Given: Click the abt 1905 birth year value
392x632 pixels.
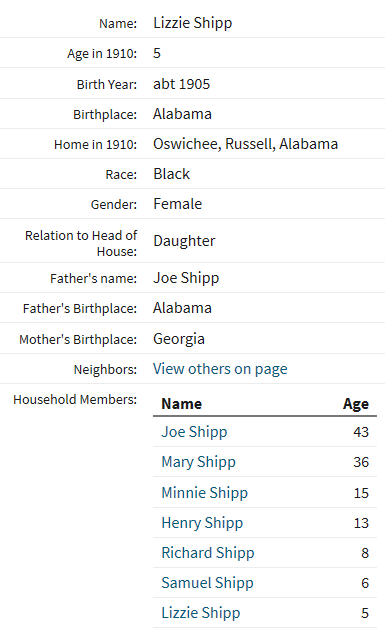Looking at the screenshot, I should pos(181,84).
